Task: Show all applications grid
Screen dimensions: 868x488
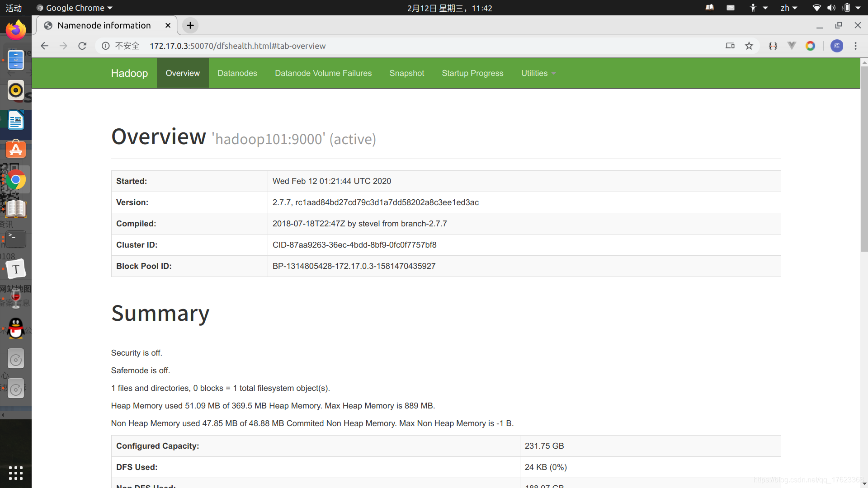Action: click(16, 473)
